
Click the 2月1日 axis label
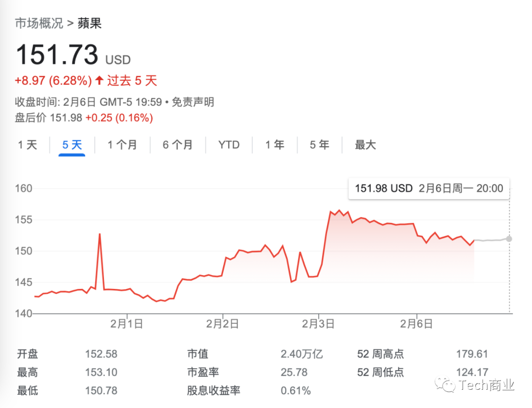(x=127, y=324)
